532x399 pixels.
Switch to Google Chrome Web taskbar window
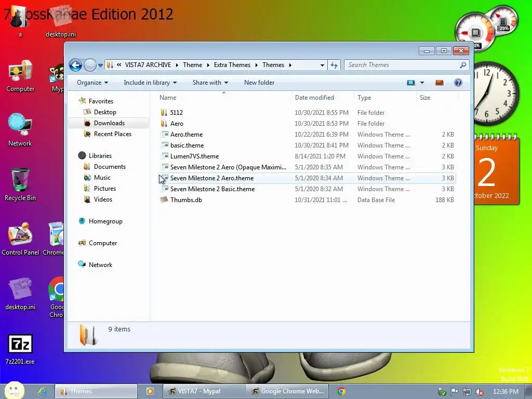[287, 391]
